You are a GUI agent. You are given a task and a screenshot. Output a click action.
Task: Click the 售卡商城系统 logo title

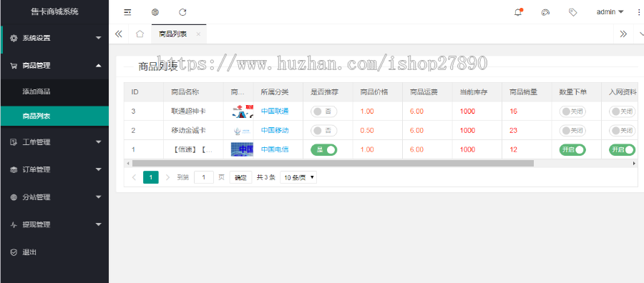[54, 12]
